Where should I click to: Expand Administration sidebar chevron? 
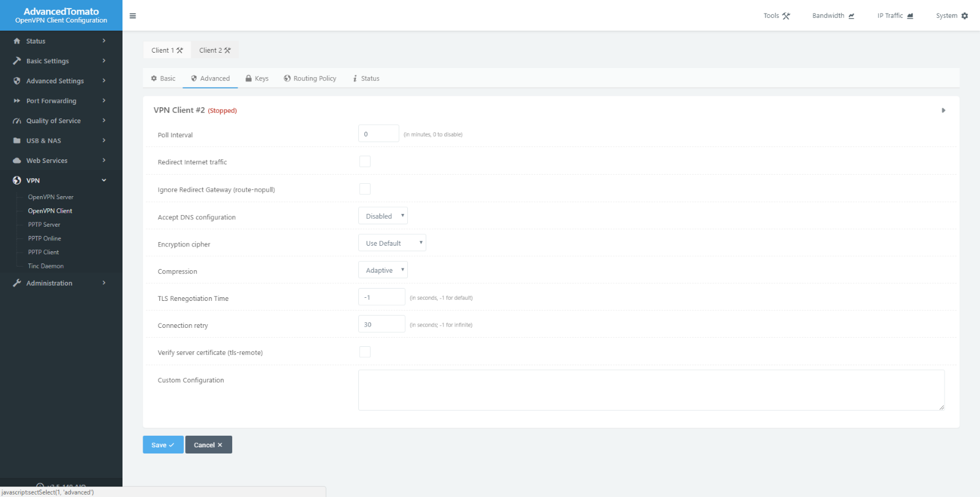click(x=104, y=283)
